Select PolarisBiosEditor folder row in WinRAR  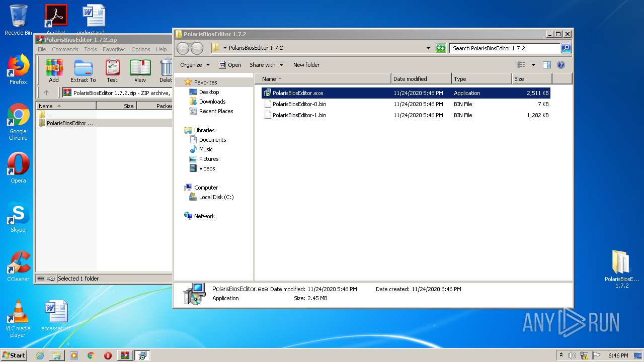[104, 123]
